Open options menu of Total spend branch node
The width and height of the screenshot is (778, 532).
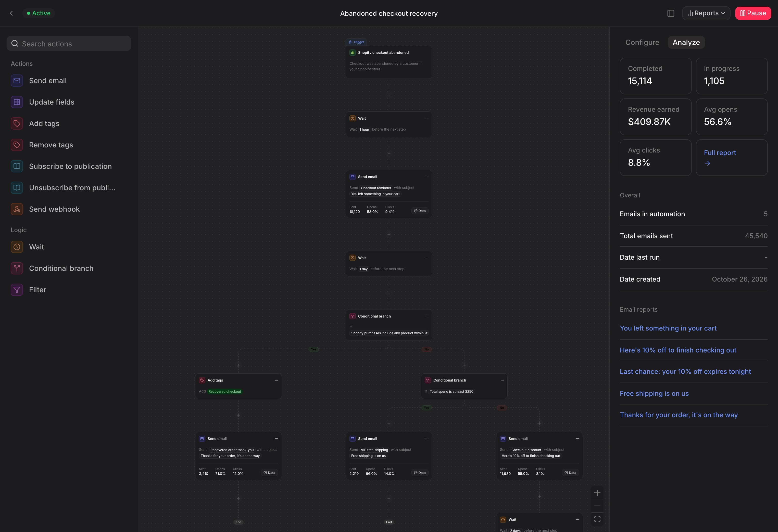[502, 380]
